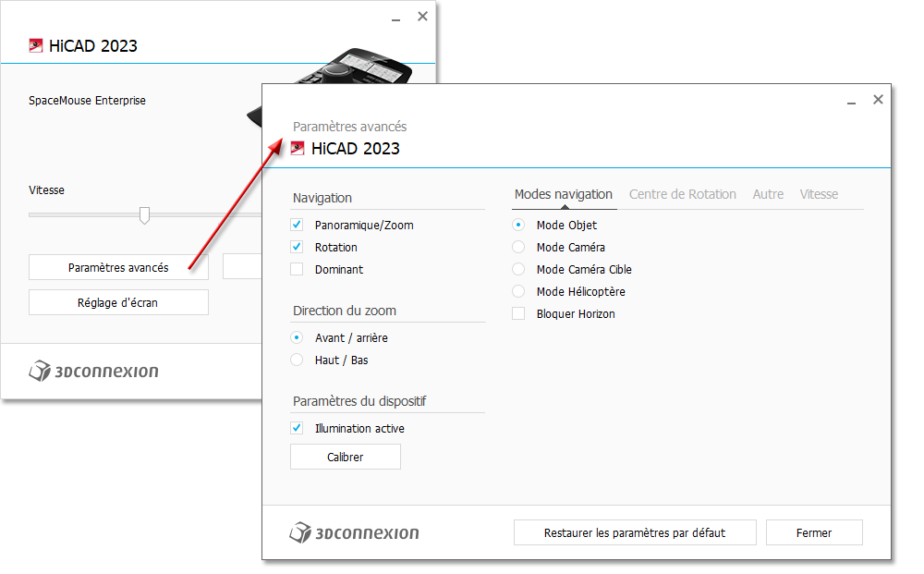Click the 3Dconnexion logo in Paramètres avancés window
The width and height of the screenshot is (924, 574).
pyautogui.click(x=354, y=532)
